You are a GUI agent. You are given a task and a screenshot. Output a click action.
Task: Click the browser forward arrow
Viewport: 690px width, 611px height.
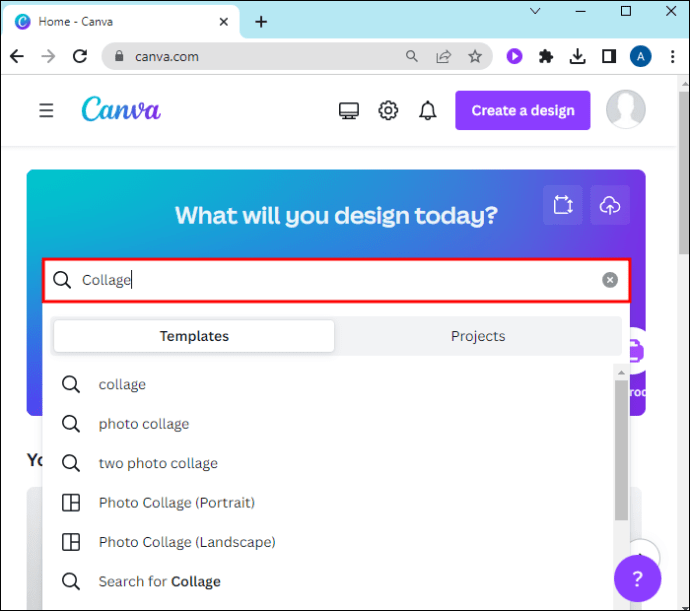coord(48,56)
